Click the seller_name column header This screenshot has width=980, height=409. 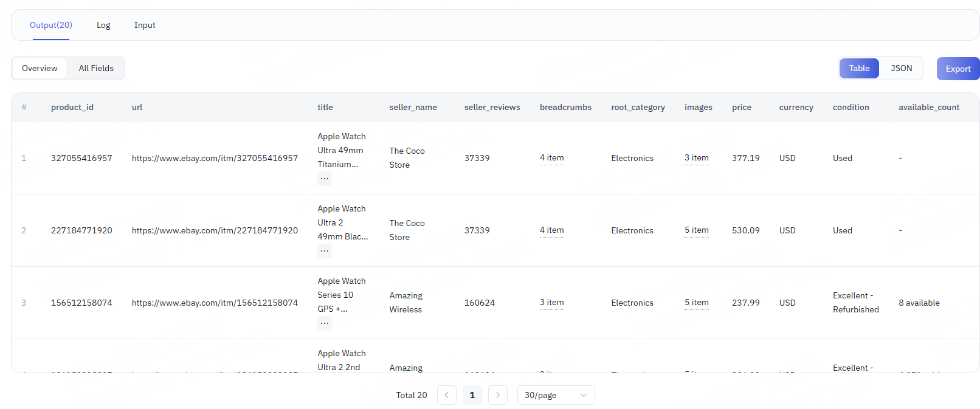pos(413,107)
